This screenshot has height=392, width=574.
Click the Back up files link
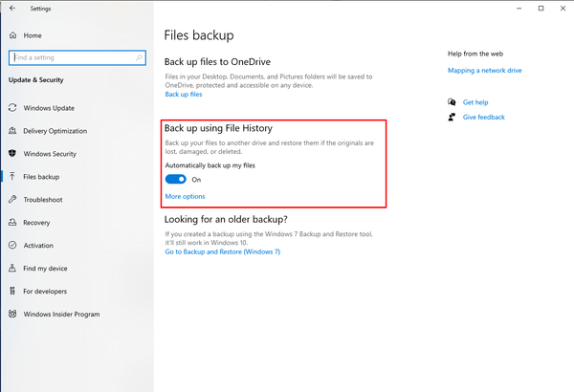tap(184, 94)
